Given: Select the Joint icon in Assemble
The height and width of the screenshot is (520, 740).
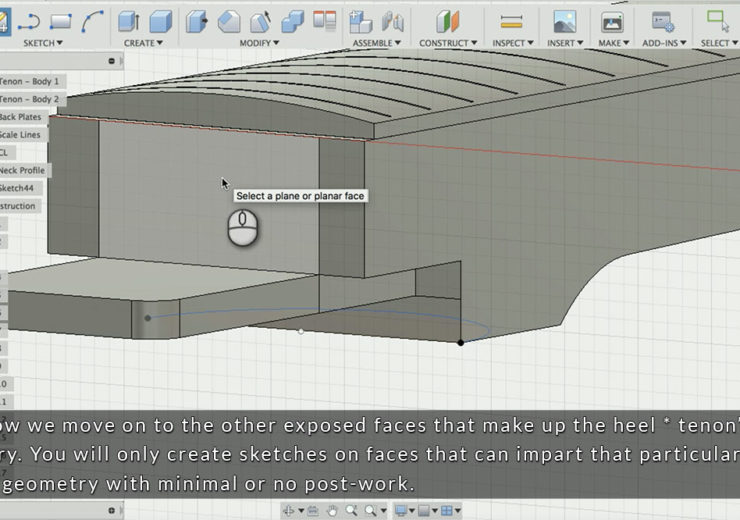Looking at the screenshot, I should coord(393,20).
